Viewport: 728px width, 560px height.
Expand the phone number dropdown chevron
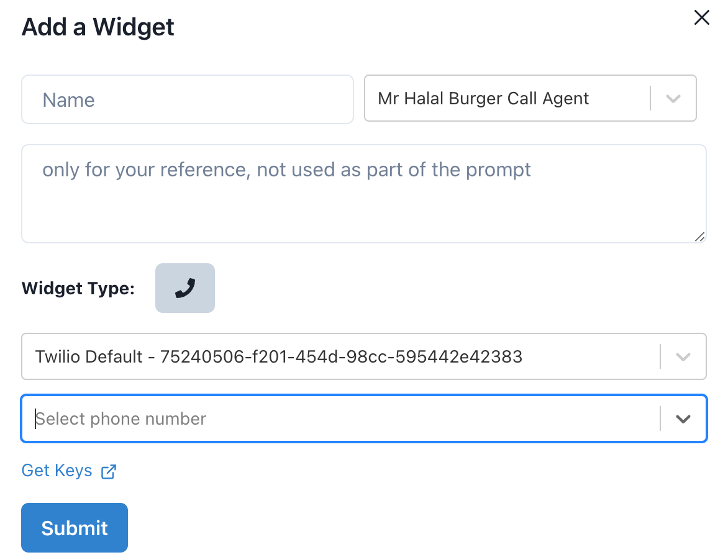(683, 419)
